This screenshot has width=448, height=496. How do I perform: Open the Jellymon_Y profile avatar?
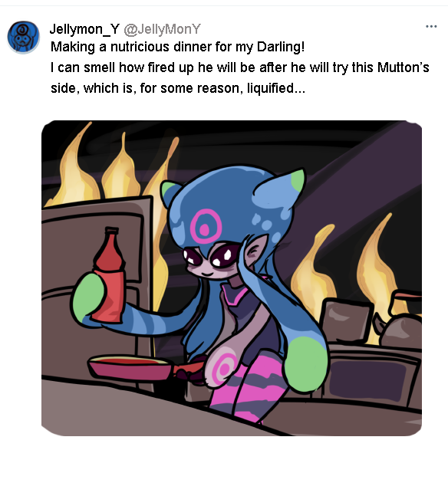[23, 37]
